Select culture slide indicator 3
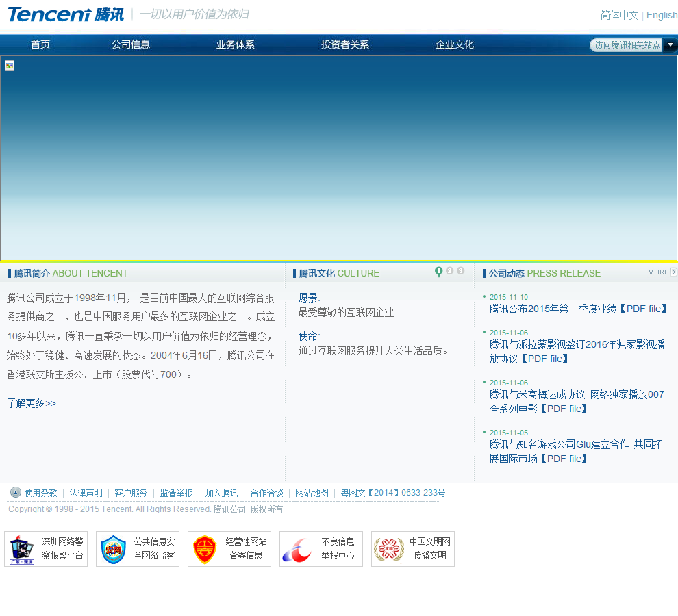Viewport: 678px width, 616px height. click(461, 270)
